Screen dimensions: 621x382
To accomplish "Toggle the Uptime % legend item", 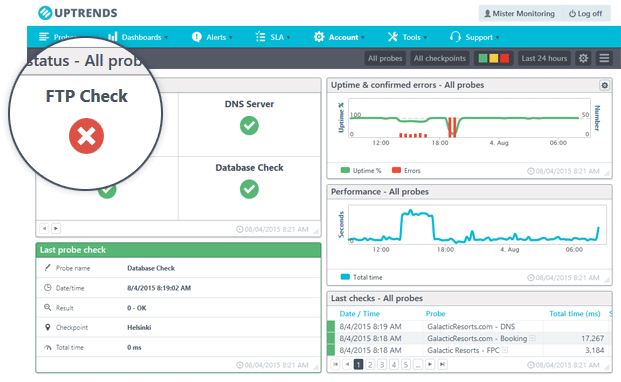I will [x=361, y=171].
